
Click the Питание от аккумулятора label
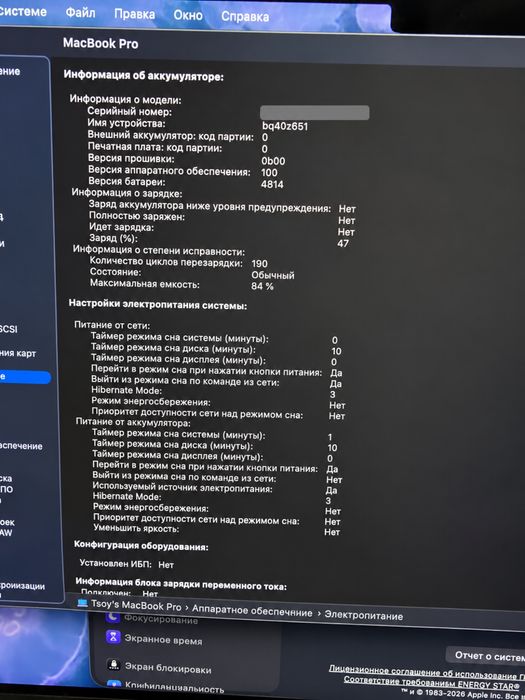133,422
